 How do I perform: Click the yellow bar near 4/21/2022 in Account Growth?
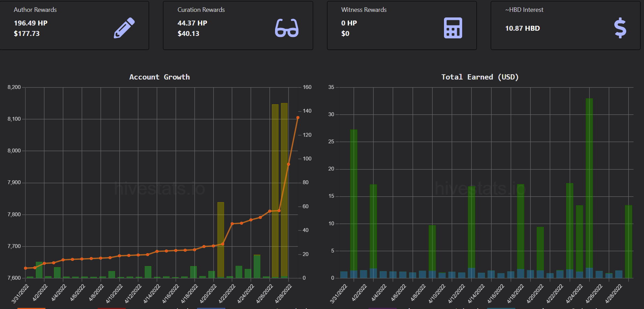[x=221, y=240]
